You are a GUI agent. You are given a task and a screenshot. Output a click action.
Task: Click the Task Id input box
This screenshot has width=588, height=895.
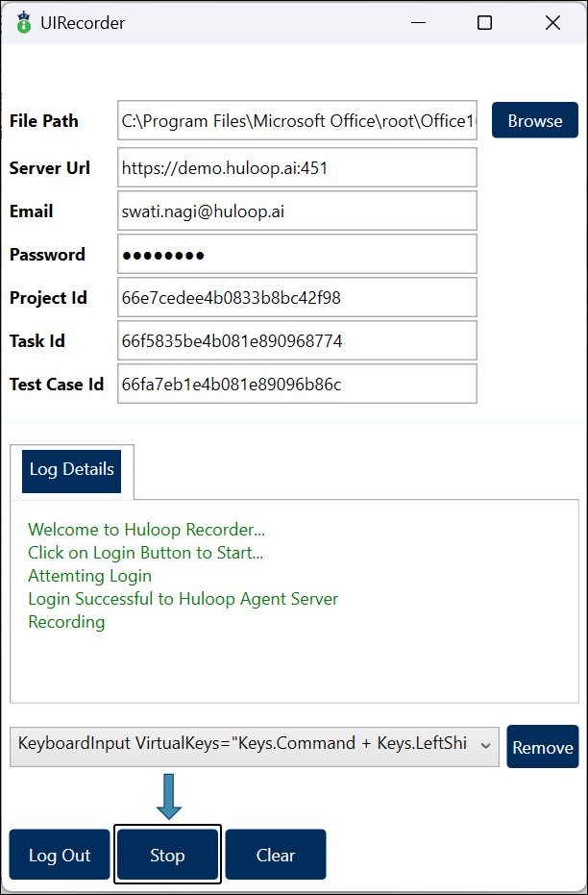tap(297, 340)
